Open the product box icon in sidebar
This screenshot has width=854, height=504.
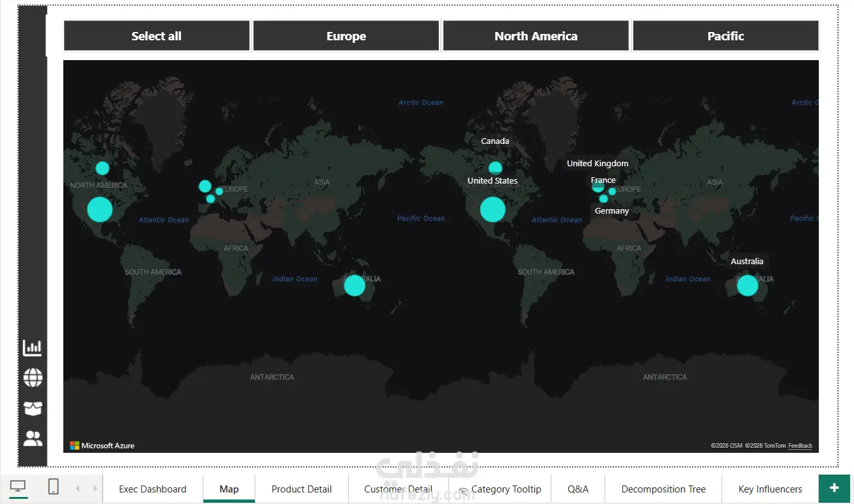coord(33,408)
